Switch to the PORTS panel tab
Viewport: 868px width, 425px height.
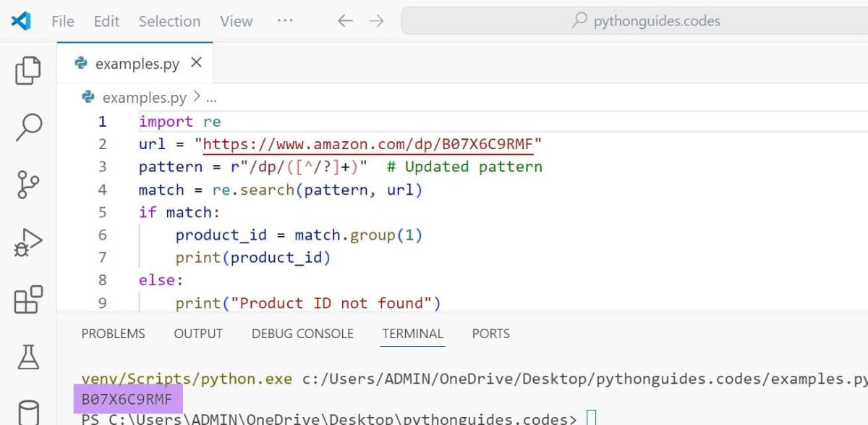pyautogui.click(x=490, y=334)
